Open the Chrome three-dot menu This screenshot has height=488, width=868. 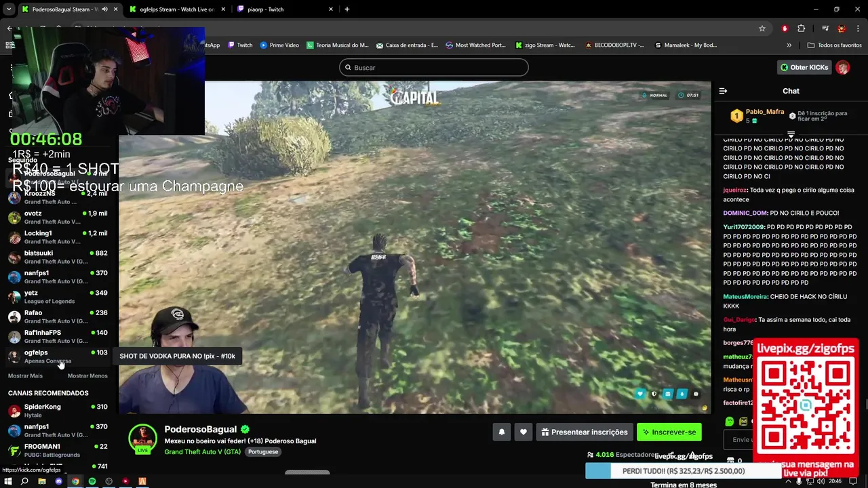(859, 28)
